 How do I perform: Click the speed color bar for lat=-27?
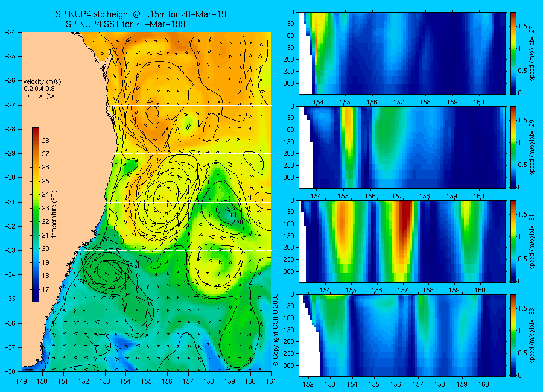513,53
